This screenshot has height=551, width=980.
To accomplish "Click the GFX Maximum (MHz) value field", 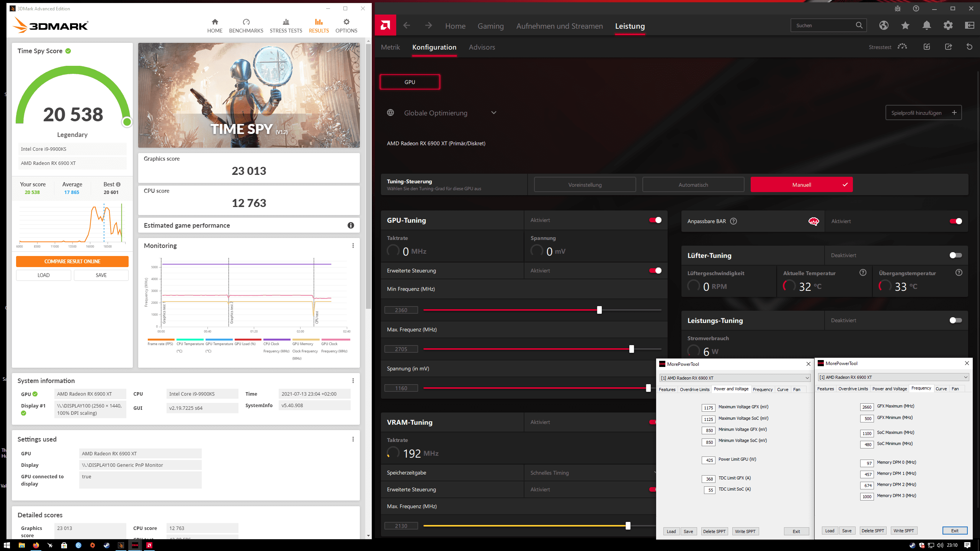I will [867, 407].
